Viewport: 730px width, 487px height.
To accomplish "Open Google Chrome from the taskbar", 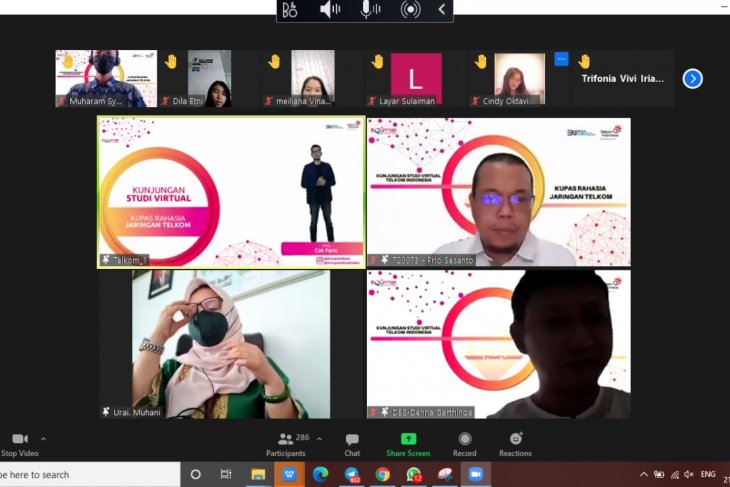I will click(x=383, y=474).
